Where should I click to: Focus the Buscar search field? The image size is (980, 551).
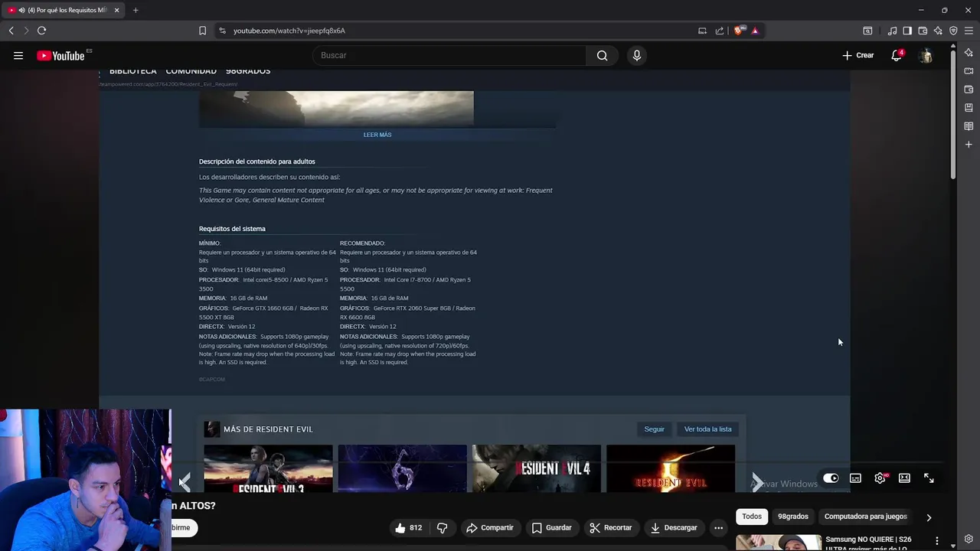[x=449, y=55]
